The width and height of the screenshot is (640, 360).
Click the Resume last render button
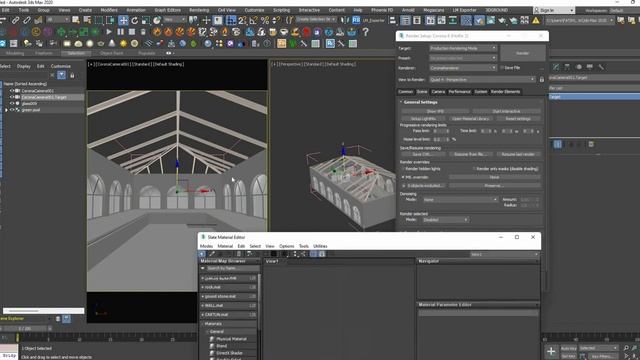point(518,154)
